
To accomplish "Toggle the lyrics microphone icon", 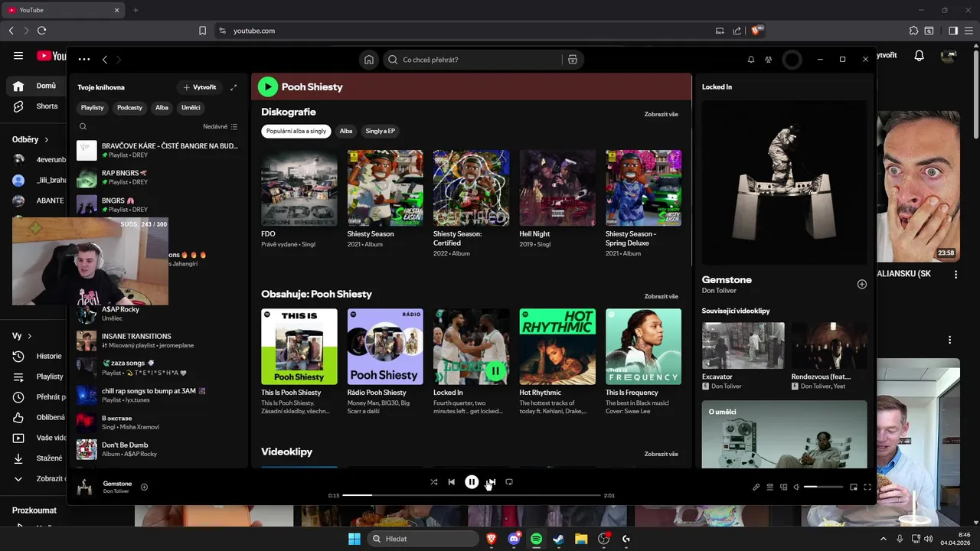I will (x=756, y=487).
